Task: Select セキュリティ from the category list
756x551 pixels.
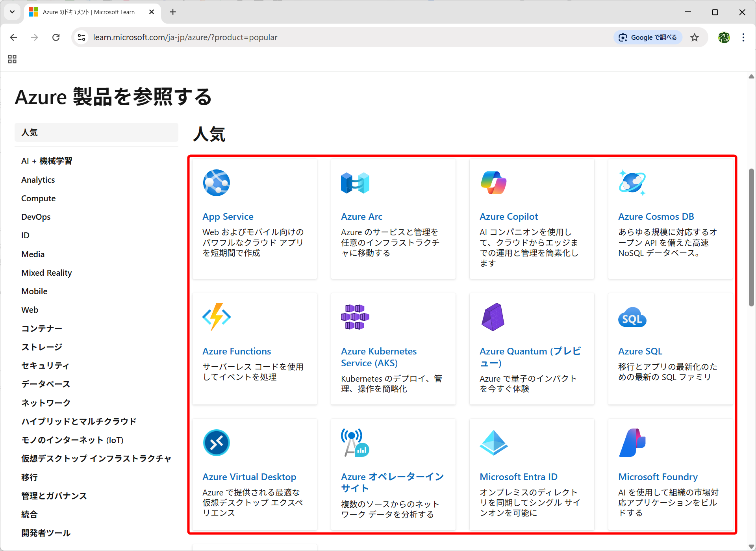Action: click(x=45, y=365)
